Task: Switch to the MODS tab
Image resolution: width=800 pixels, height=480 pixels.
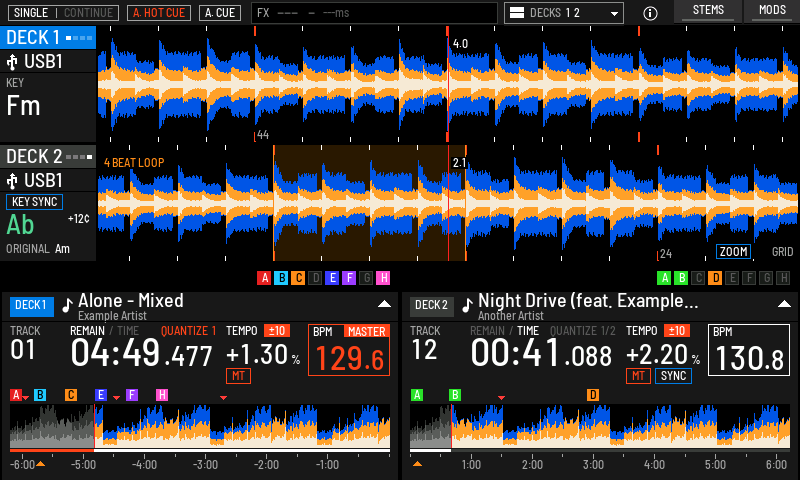Action: pos(772,11)
